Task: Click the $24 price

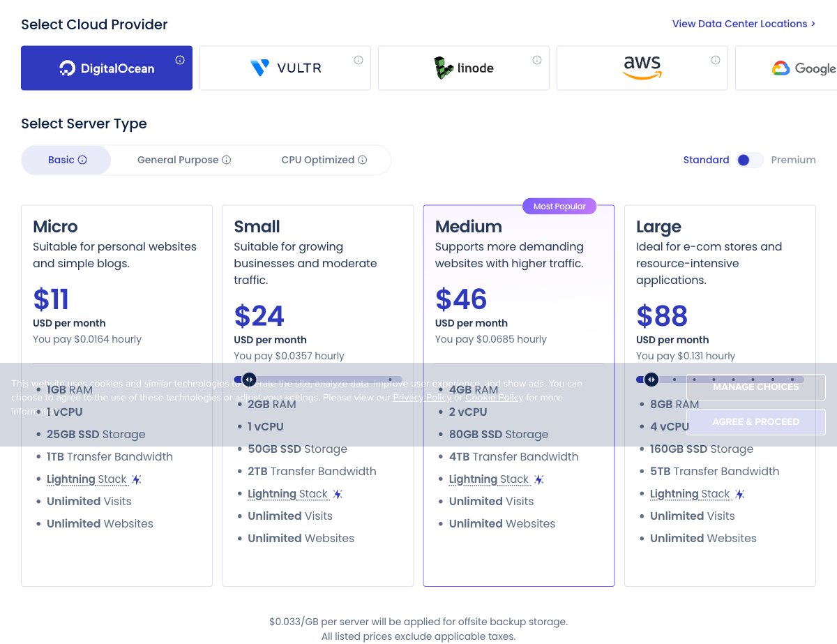Action: point(259,316)
